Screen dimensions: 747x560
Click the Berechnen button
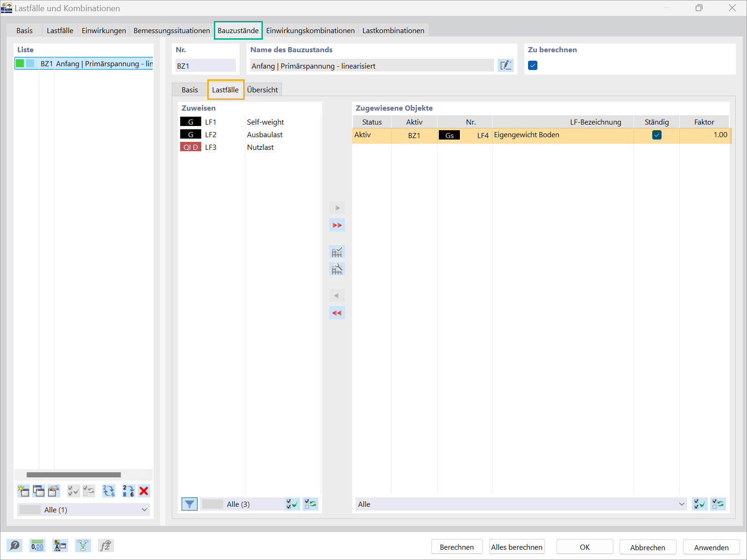click(x=457, y=547)
